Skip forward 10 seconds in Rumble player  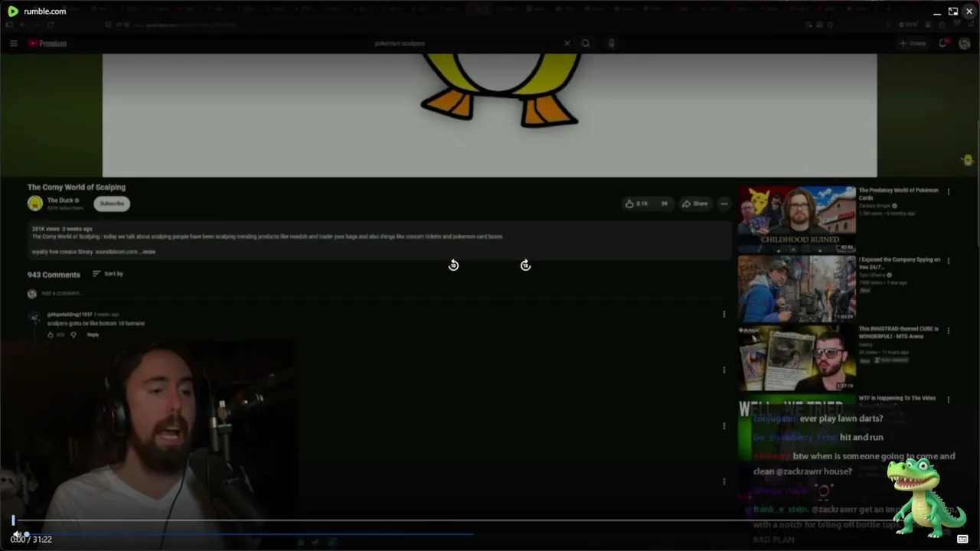525,265
